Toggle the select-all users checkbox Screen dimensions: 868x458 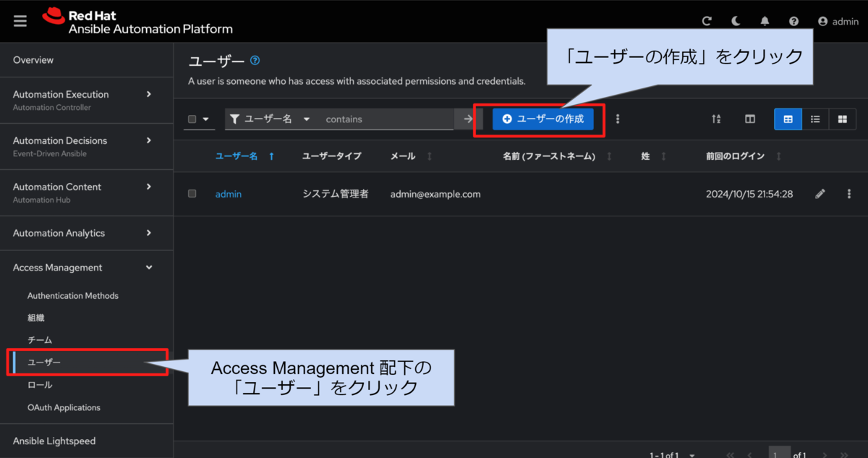[192, 119]
